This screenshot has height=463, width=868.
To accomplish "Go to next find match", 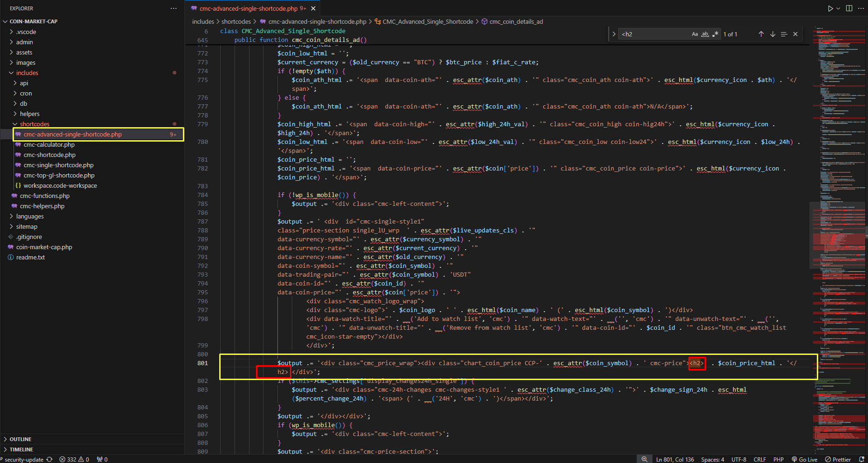I will pos(773,34).
